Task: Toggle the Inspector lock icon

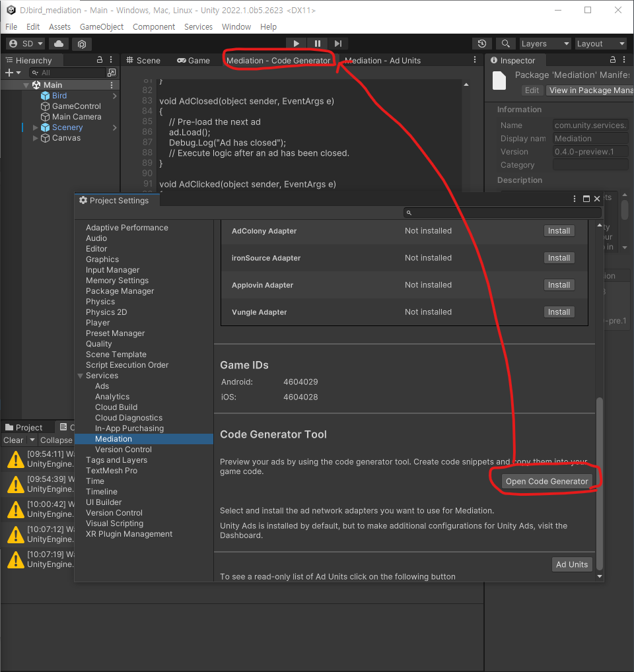Action: [613, 60]
